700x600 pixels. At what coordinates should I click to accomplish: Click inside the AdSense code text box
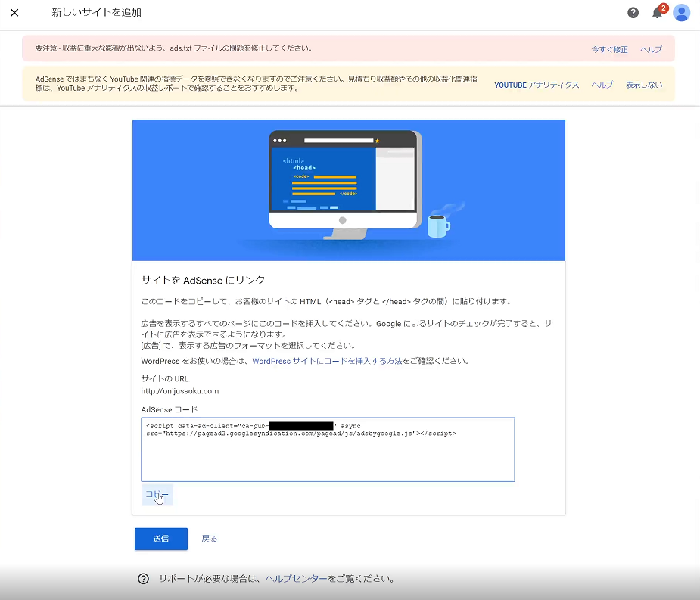coord(328,449)
